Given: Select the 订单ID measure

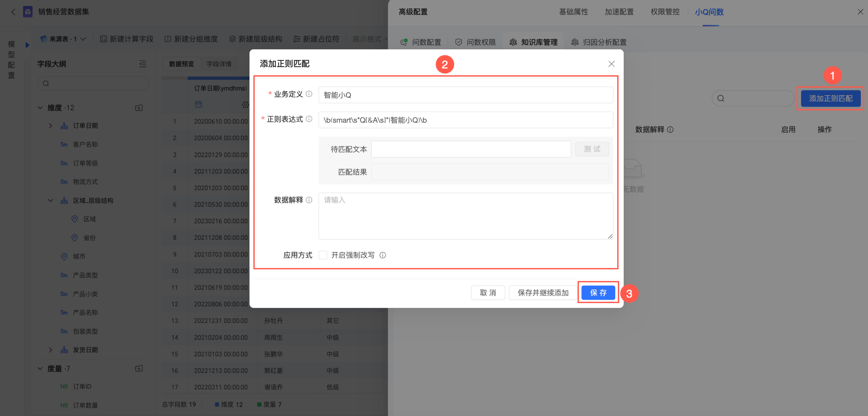Looking at the screenshot, I should point(82,387).
